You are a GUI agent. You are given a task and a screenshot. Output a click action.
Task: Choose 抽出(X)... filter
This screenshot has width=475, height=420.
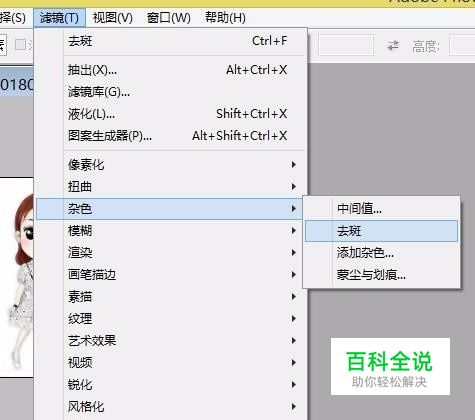click(171, 70)
